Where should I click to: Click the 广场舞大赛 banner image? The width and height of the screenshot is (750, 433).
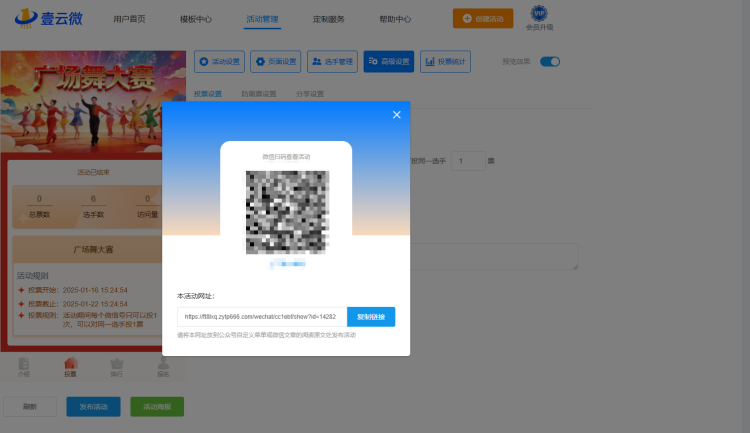[93, 101]
